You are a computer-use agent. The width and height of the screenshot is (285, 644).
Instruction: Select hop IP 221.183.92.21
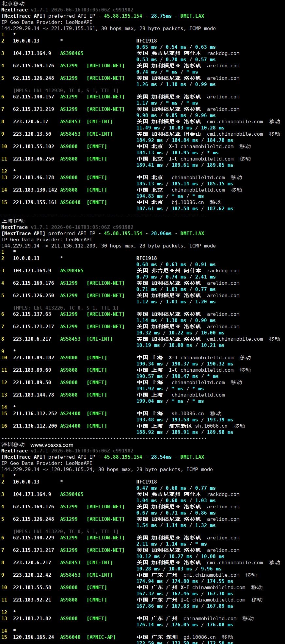coord(32,600)
